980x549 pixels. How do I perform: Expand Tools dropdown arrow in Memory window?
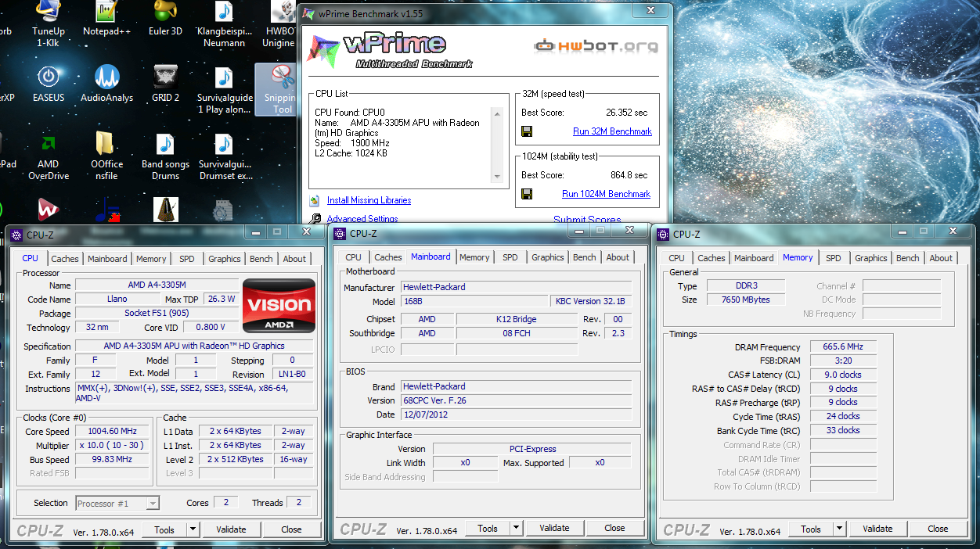click(840, 529)
